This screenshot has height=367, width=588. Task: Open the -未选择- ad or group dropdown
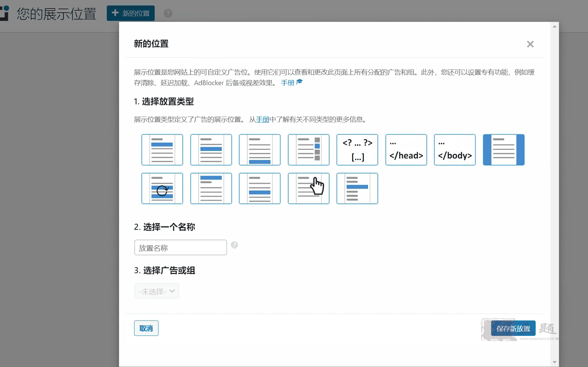[x=157, y=291]
